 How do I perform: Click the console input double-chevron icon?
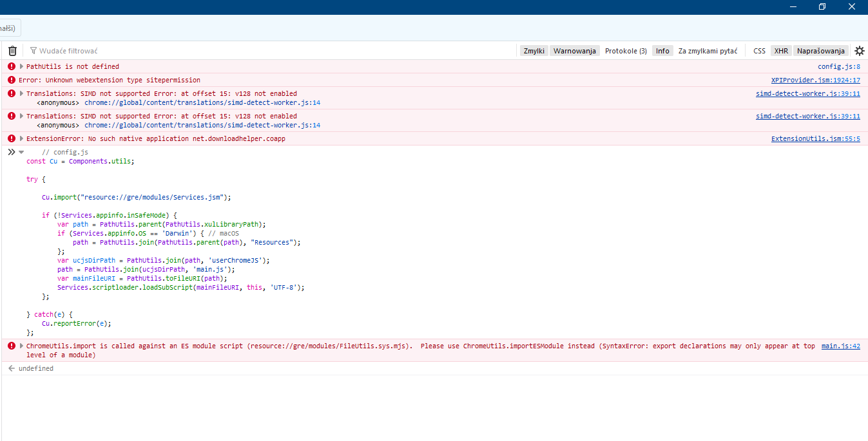tap(11, 153)
